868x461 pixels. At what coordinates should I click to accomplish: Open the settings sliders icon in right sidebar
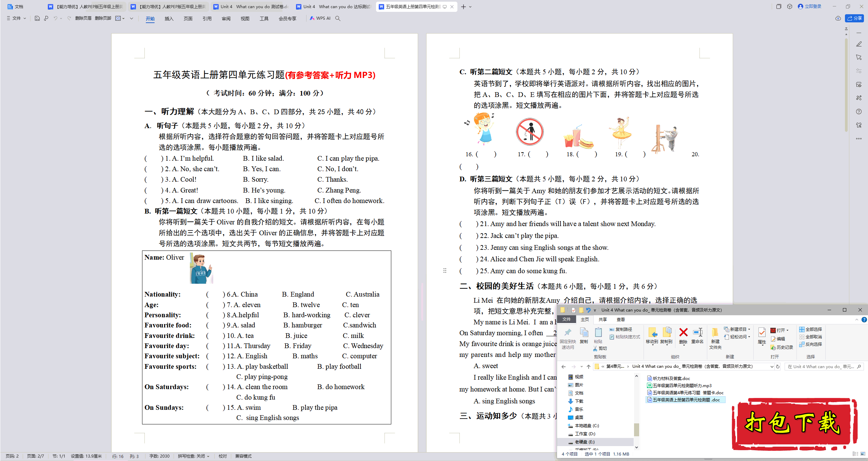pyautogui.click(x=859, y=71)
